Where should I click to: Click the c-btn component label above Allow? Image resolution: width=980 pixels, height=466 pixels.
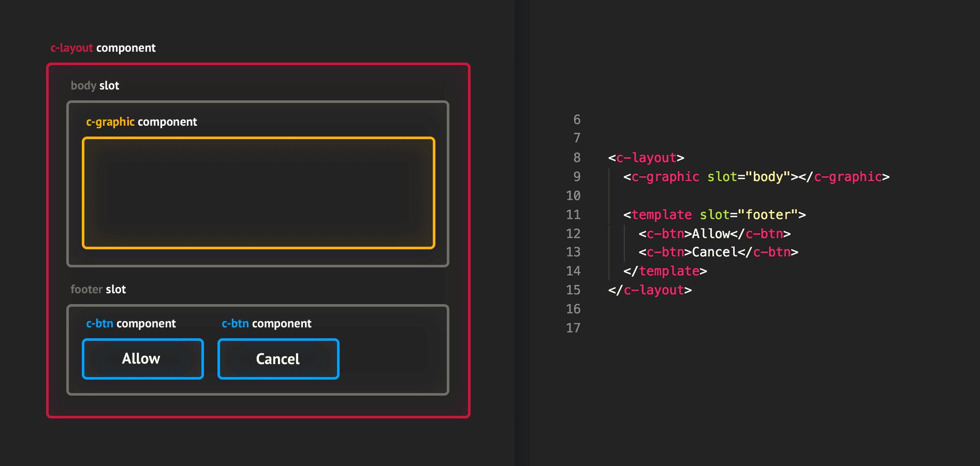131,323
